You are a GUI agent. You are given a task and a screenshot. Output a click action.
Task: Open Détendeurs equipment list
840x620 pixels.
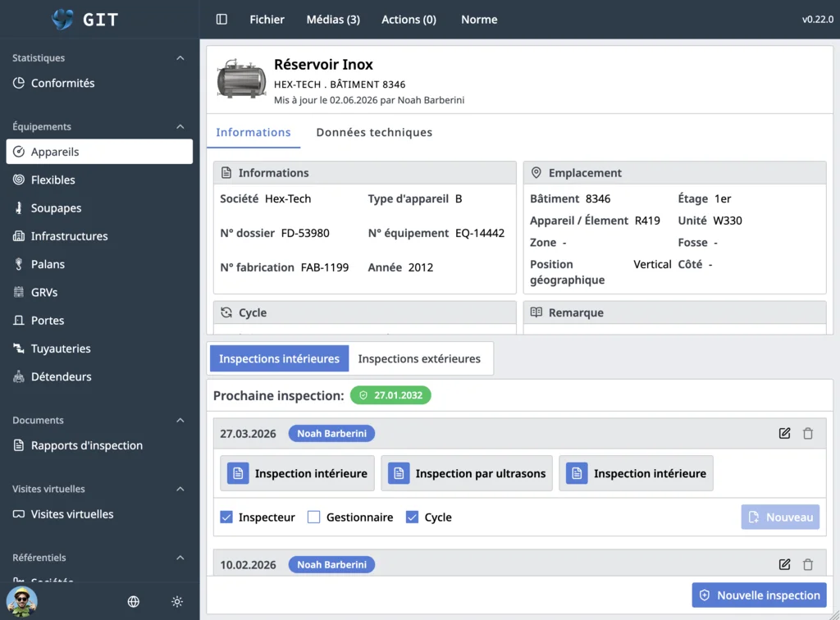(99, 376)
